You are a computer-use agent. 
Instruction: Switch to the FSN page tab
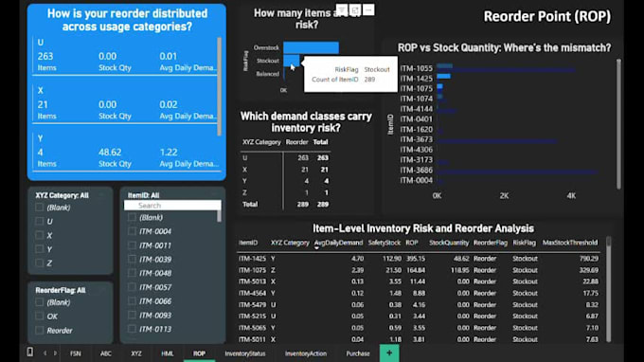pyautogui.click(x=75, y=353)
